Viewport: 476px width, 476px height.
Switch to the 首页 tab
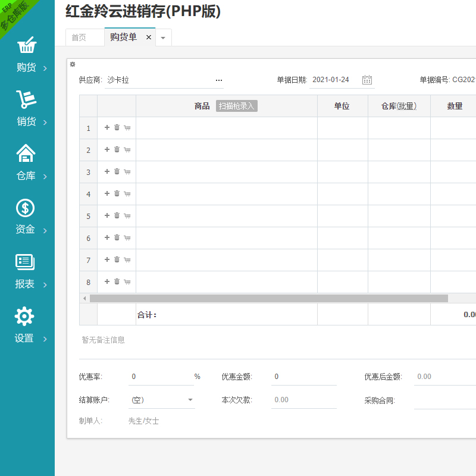[79, 37]
